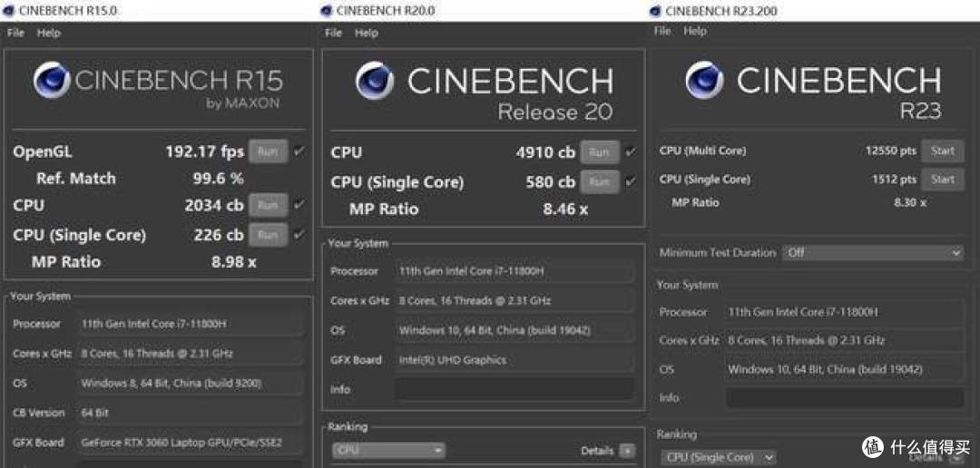980x468 pixels.
Task: Expand ranking Details in Cinebench R20
Action: point(627,451)
